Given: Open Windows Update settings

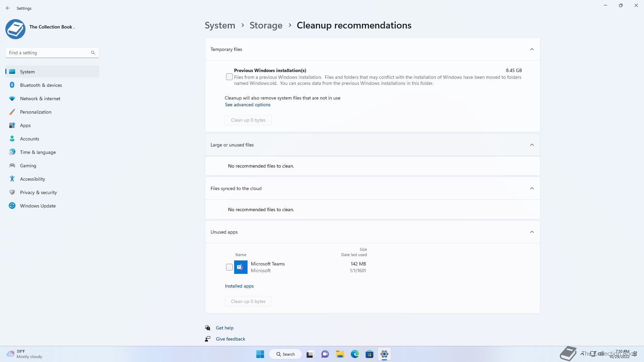Looking at the screenshot, I should [52, 206].
